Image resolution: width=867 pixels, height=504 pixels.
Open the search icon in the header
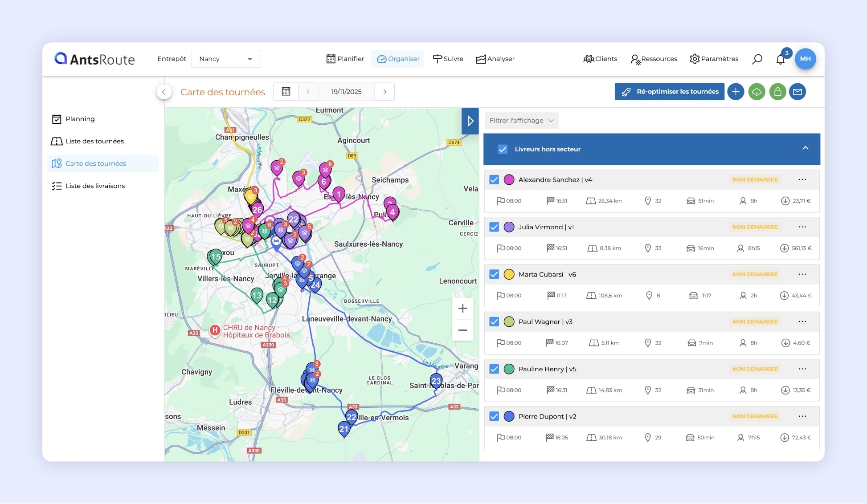(757, 59)
